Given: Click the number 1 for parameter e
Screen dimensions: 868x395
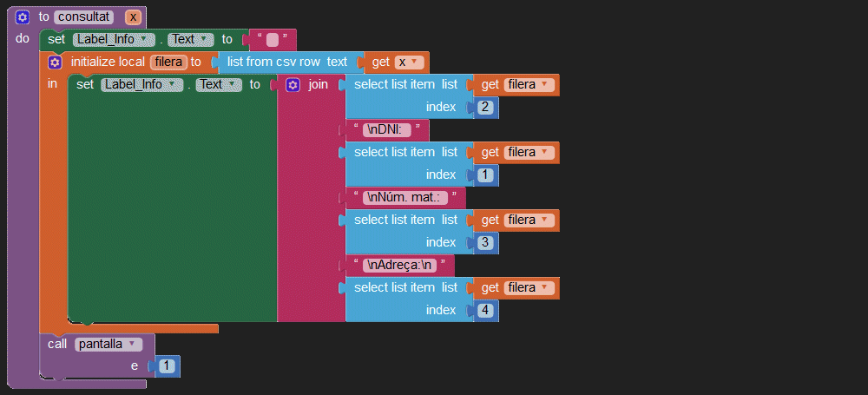Looking at the screenshot, I should coord(168,366).
